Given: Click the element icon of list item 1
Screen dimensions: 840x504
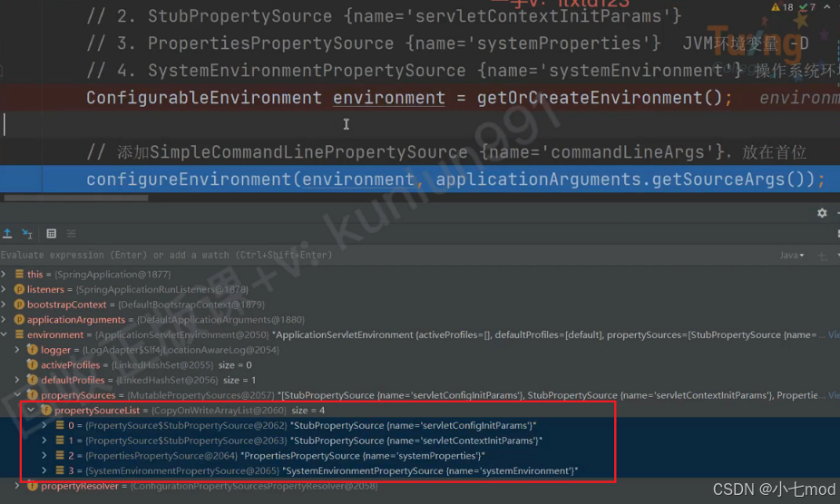Looking at the screenshot, I should [60, 441].
